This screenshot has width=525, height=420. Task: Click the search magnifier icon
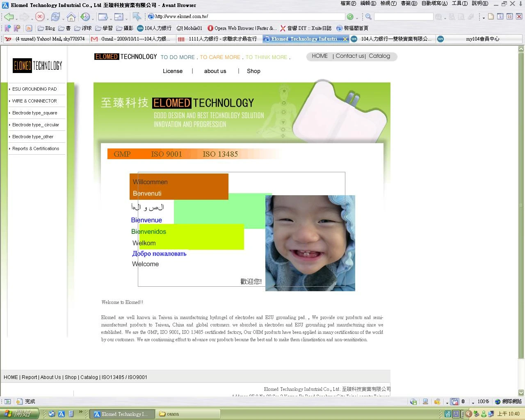coord(368,17)
